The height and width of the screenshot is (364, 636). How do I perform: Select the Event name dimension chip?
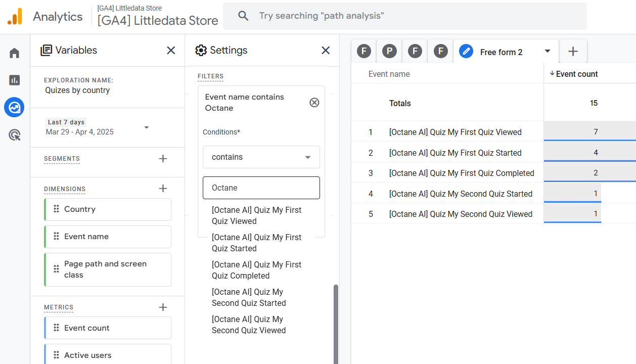coord(108,237)
